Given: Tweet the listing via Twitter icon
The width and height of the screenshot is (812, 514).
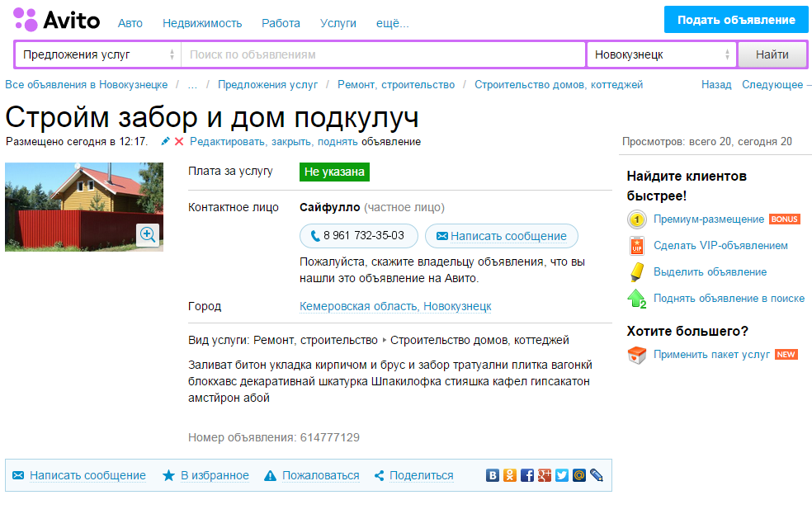Looking at the screenshot, I should [x=562, y=475].
